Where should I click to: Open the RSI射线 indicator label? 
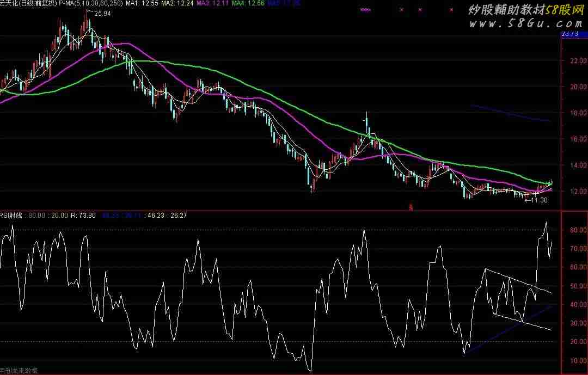pyautogui.click(x=11, y=216)
